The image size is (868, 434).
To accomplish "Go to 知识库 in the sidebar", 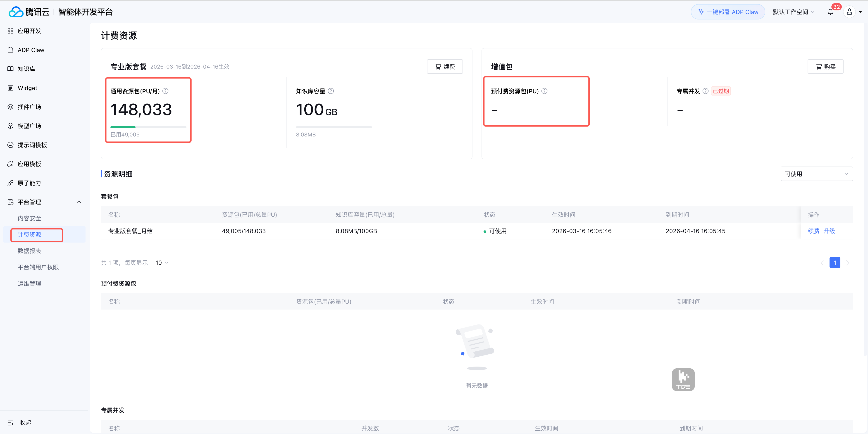I will click(x=26, y=69).
